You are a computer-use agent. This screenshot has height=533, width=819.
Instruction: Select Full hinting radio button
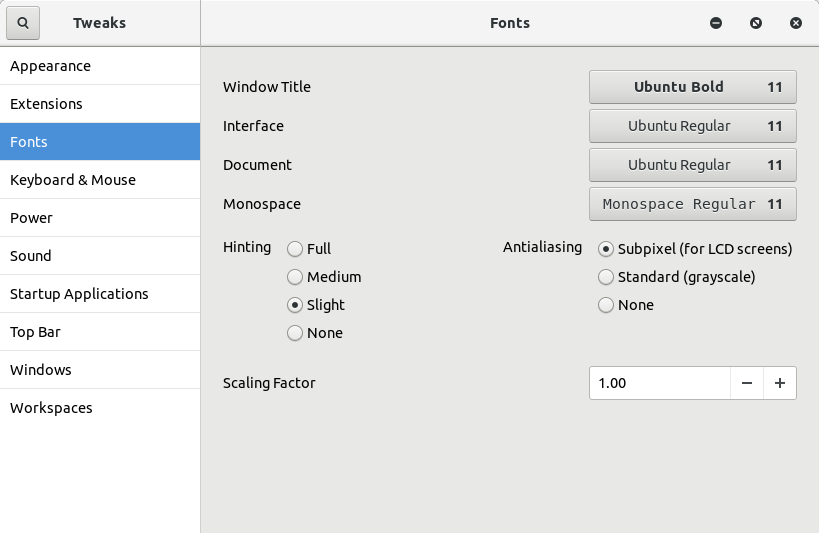pyautogui.click(x=295, y=249)
